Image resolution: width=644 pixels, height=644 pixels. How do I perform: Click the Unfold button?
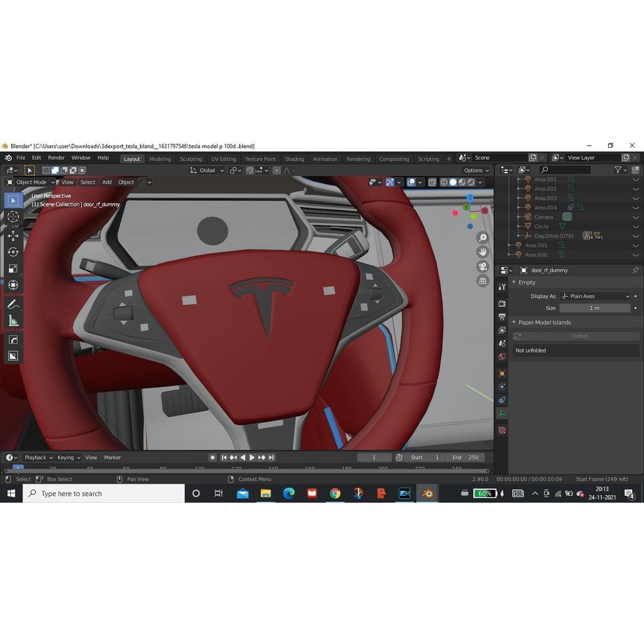576,336
